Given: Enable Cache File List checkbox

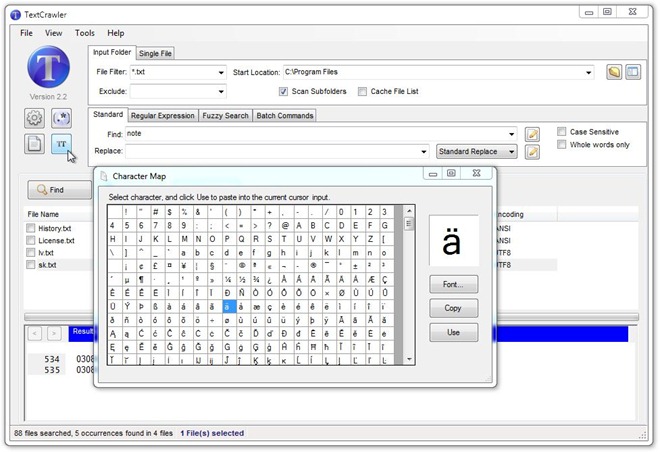Looking at the screenshot, I should (x=362, y=91).
